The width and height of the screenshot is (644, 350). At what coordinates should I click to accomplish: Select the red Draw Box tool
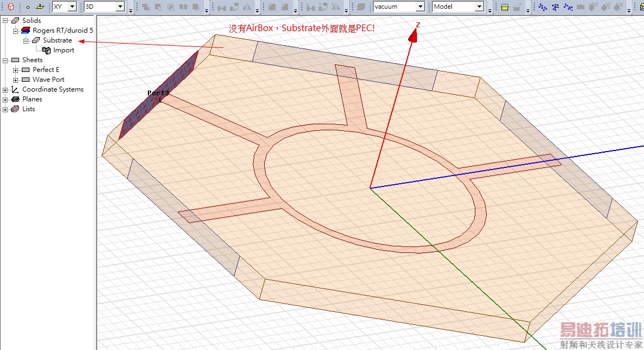11,7
